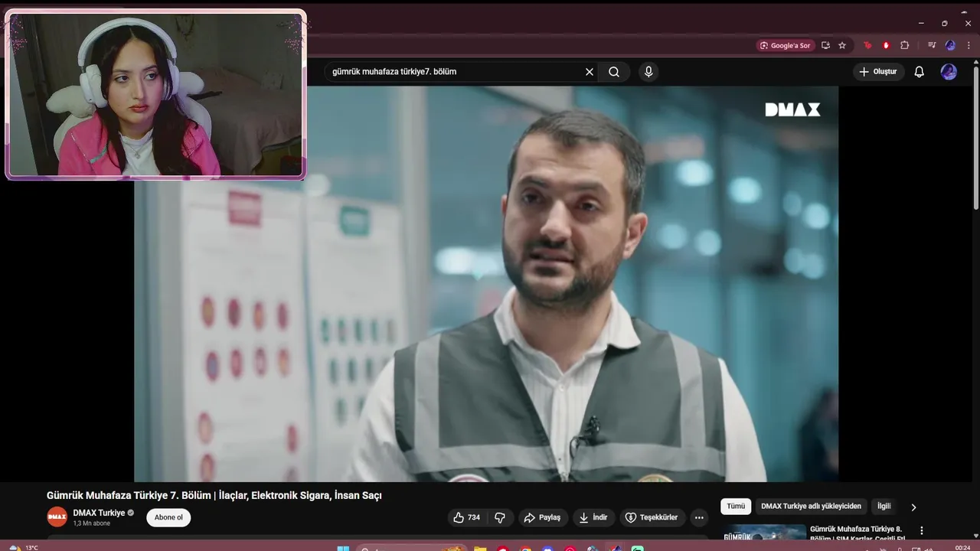Click the Google'a Sor lens button
The image size is (980, 551).
pos(786,45)
